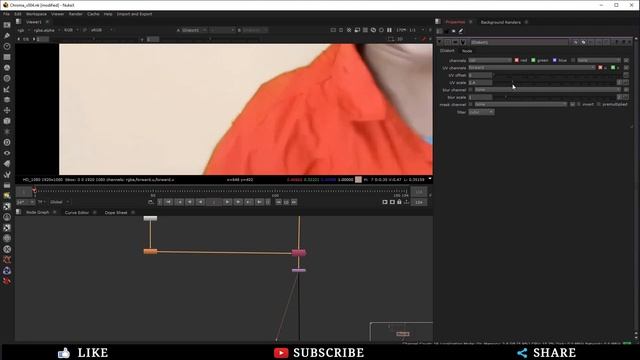Switch to the Node tab in IDistort1
Screen dimensions: 640x360
[x=467, y=51]
